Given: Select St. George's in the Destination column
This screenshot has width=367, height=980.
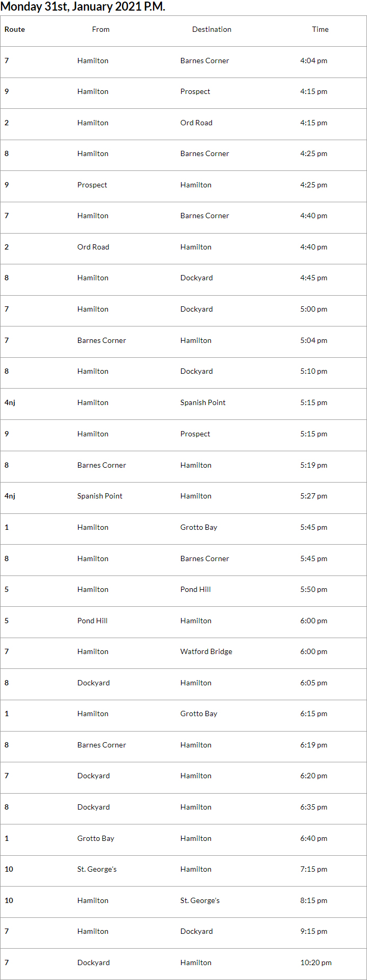Looking at the screenshot, I should pos(200,901).
